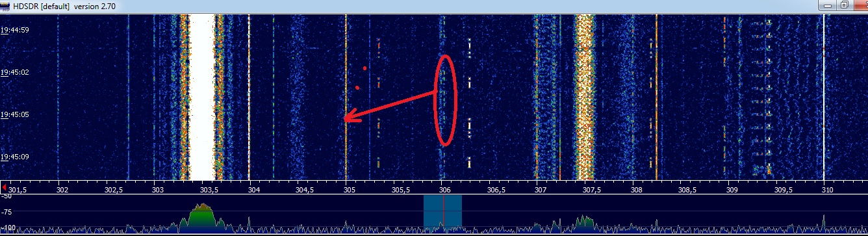
Task: Minimize the HDSDR window
Action: point(826,5)
